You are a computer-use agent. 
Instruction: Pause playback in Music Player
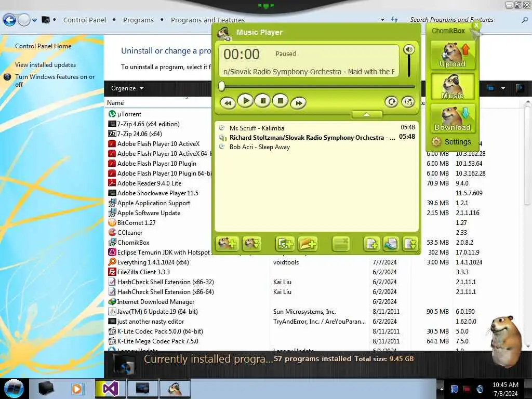click(263, 101)
